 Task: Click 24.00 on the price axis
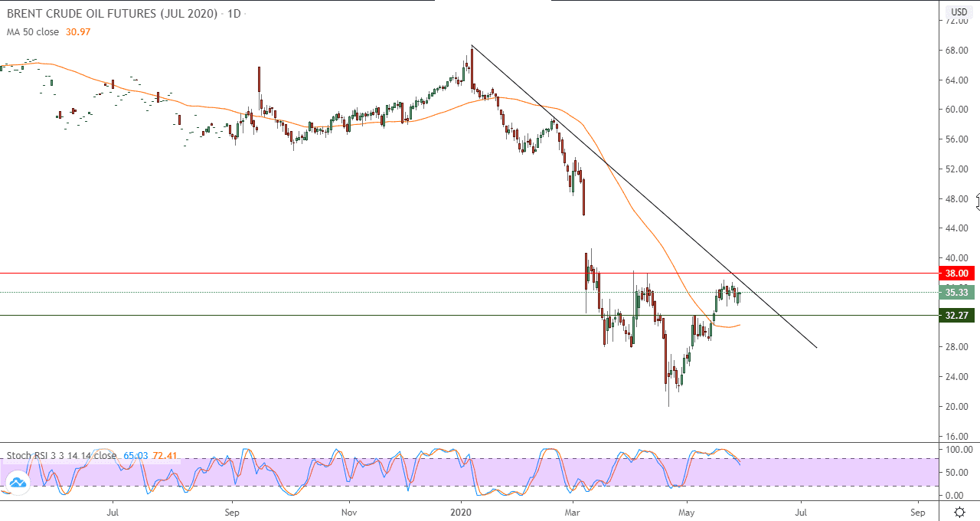click(957, 377)
